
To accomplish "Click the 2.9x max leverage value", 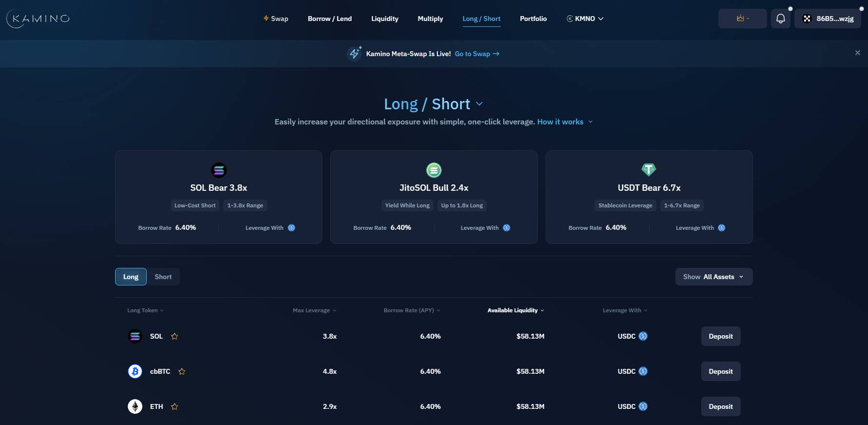I will point(330,406).
